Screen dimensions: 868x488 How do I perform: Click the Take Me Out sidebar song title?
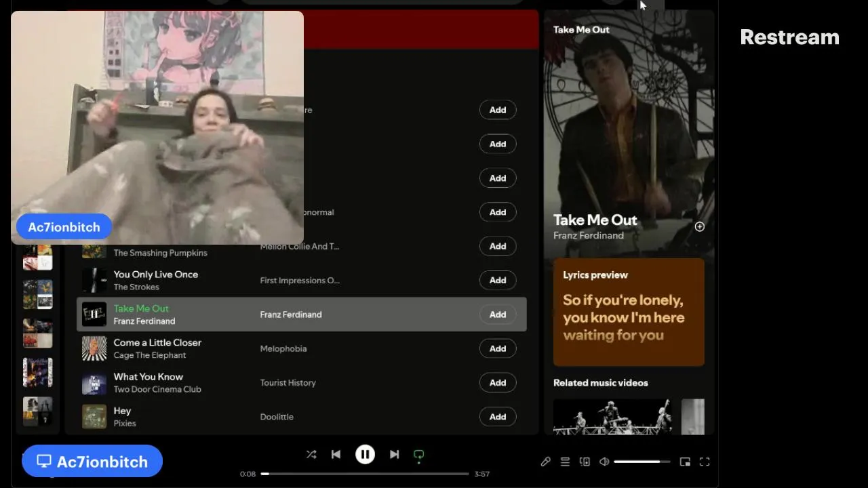(x=595, y=220)
